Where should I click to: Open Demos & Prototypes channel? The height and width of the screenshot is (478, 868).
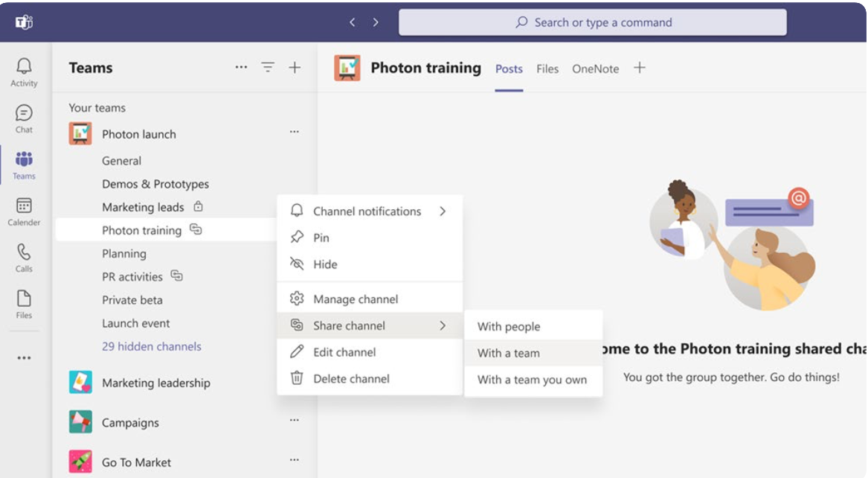point(155,184)
